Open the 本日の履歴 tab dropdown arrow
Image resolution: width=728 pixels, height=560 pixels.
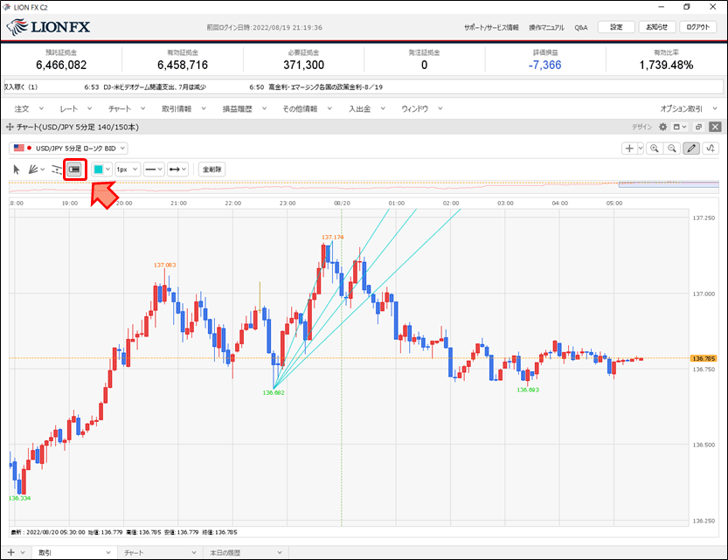tap(280, 553)
